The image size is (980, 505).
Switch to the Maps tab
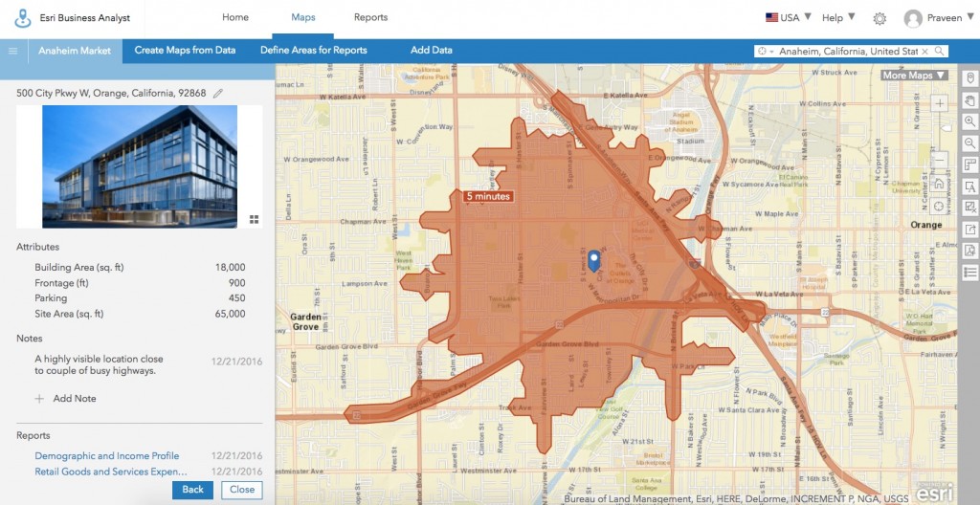click(303, 17)
